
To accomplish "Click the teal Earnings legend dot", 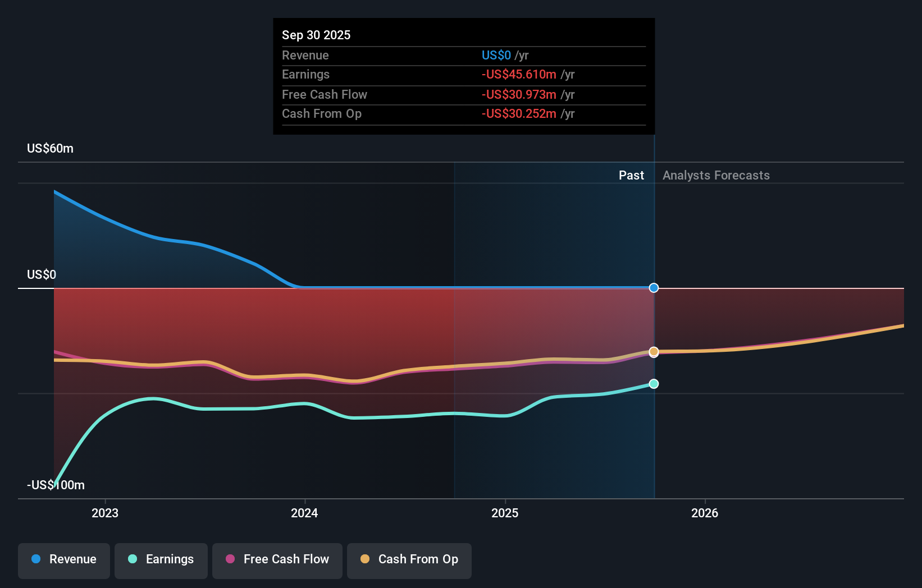I will coord(133,559).
